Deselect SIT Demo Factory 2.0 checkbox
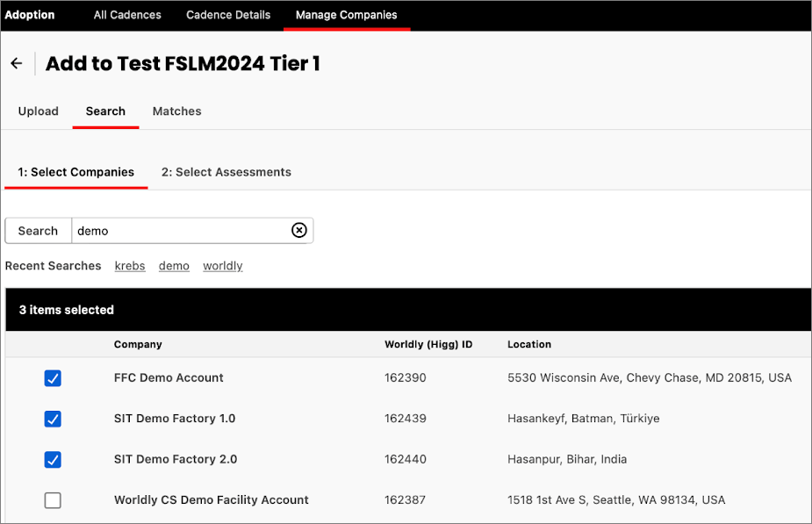 53,459
